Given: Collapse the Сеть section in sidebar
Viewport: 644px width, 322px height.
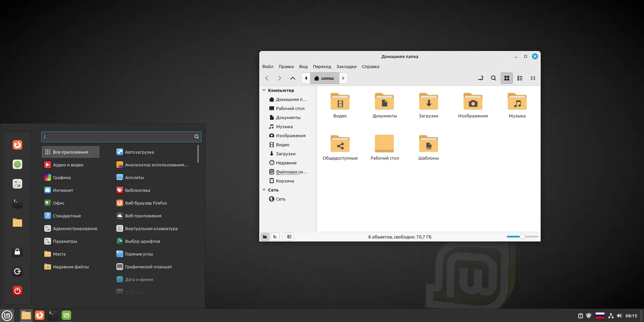Looking at the screenshot, I should click(264, 190).
